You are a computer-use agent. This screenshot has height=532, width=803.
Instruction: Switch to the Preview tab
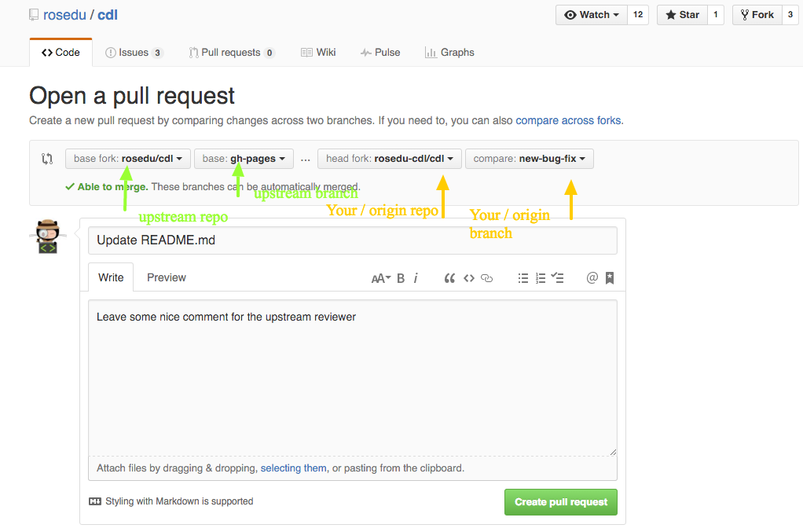(167, 277)
